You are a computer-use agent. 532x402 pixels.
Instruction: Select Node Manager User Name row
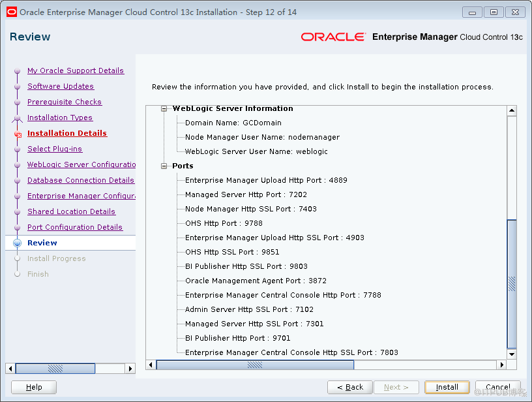(x=262, y=137)
